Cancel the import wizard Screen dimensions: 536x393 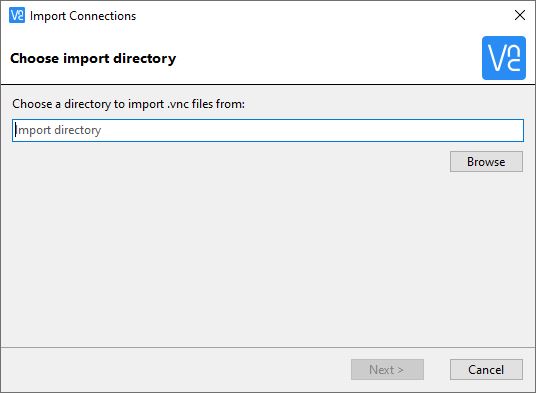click(486, 369)
